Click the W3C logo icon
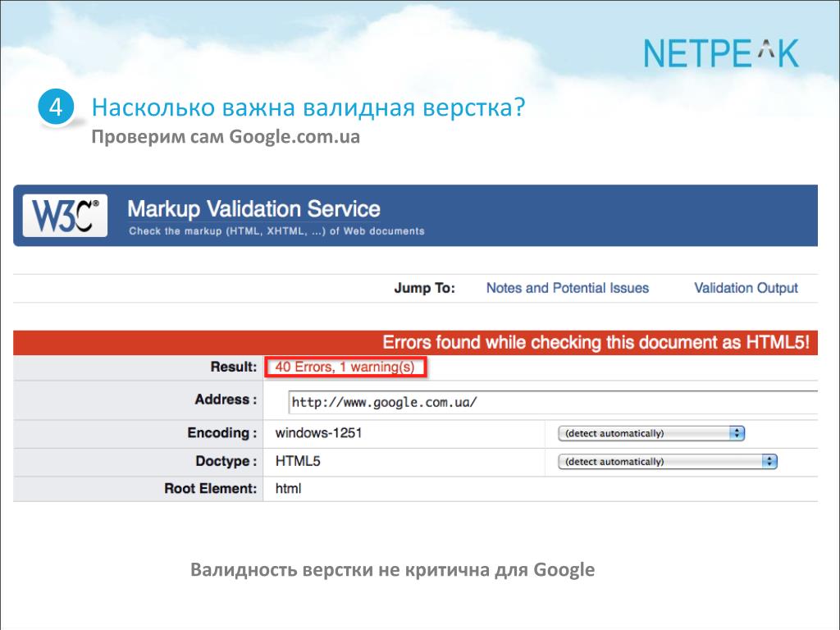 click(65, 216)
